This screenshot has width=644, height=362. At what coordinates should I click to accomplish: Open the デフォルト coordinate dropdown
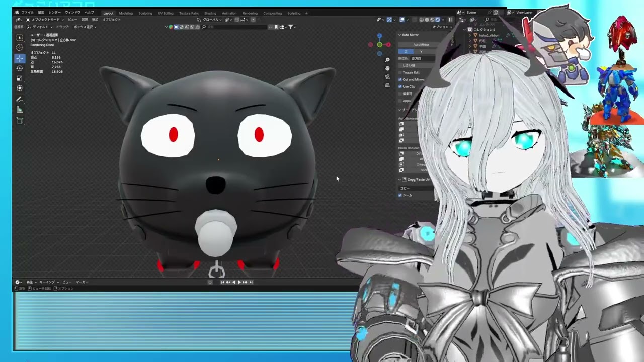coord(40,27)
